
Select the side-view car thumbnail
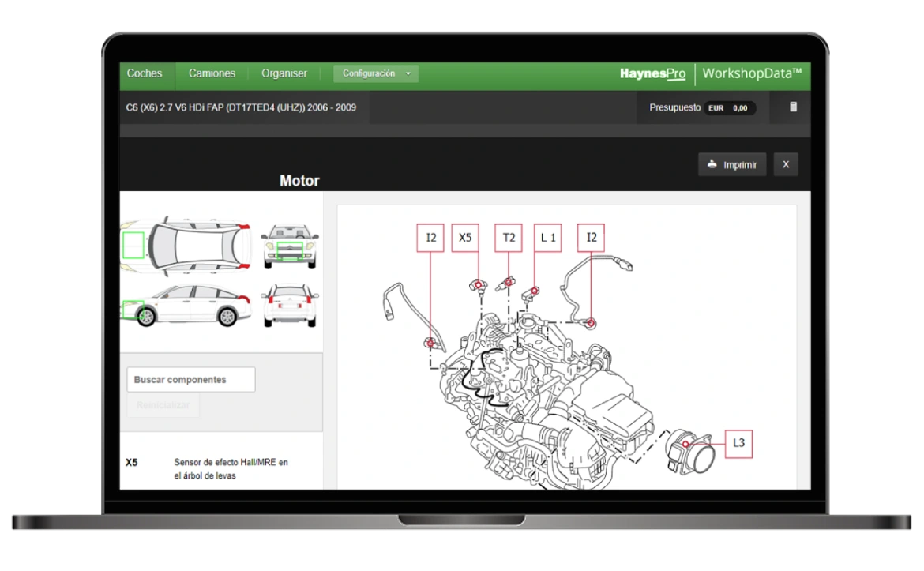186,305
